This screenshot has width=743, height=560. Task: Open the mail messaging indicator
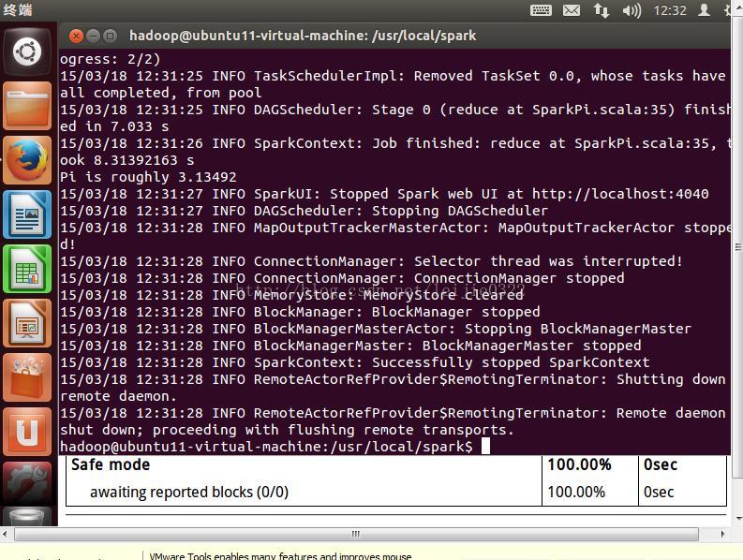coord(571,10)
